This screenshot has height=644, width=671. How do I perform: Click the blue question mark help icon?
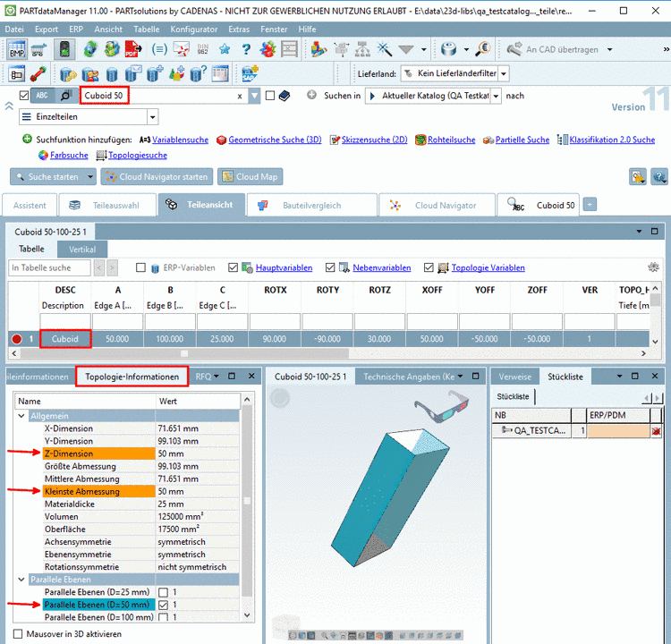point(246,49)
